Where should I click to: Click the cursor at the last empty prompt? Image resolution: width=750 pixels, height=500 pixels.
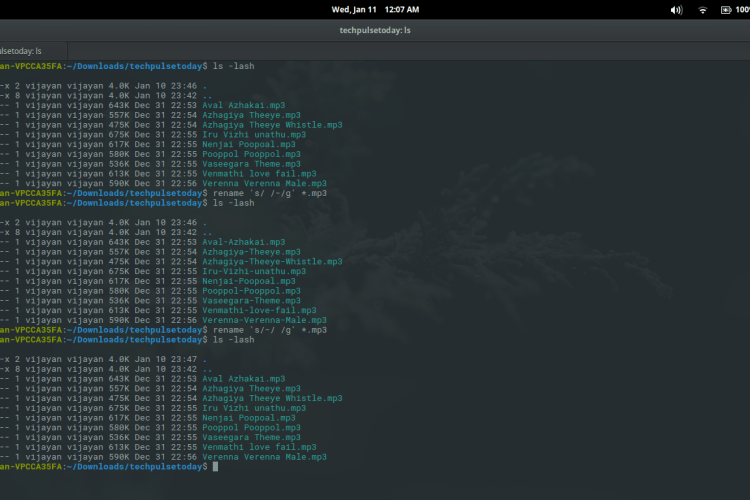click(214, 467)
